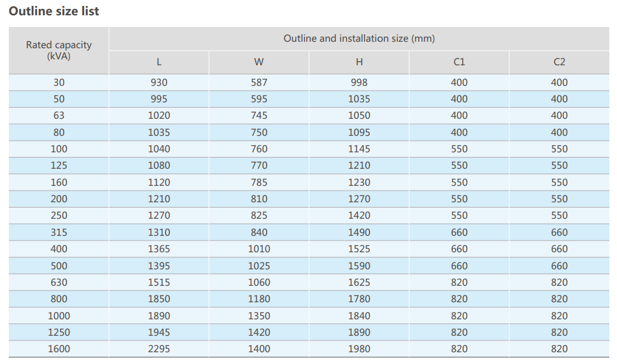
Task: Click the "Outline size list" heading
Action: 54,11
